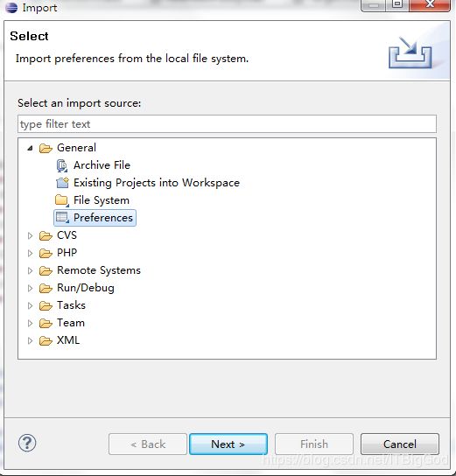Expand the PHP category
Viewport: 456px width, 476px height.
click(x=30, y=253)
